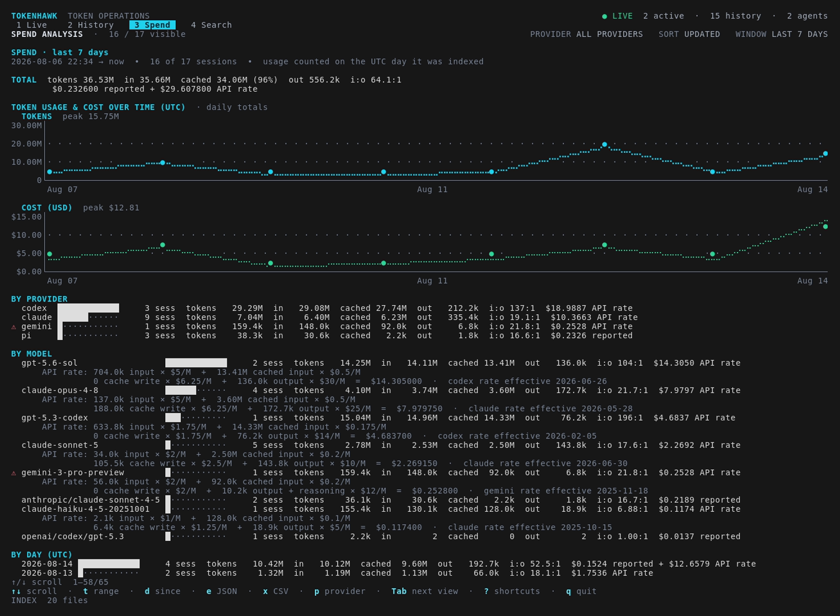Image resolution: width=840 pixels, height=616 pixels.
Task: Select the gpt-5.3-codex model row
Action: 379,418
